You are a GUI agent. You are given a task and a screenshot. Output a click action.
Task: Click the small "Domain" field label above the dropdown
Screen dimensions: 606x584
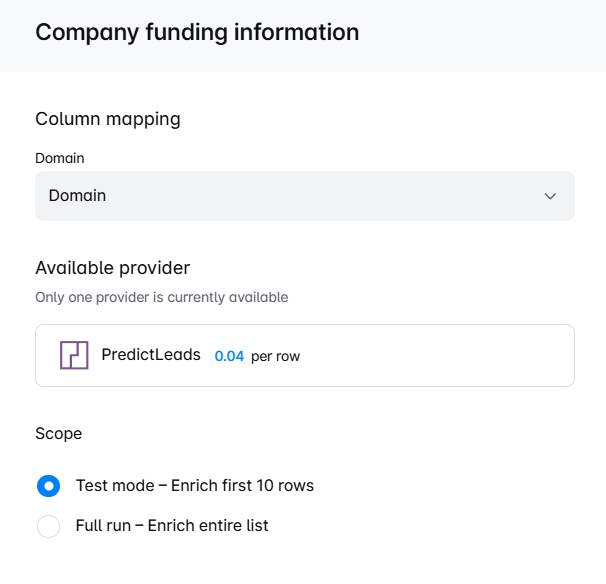point(60,158)
